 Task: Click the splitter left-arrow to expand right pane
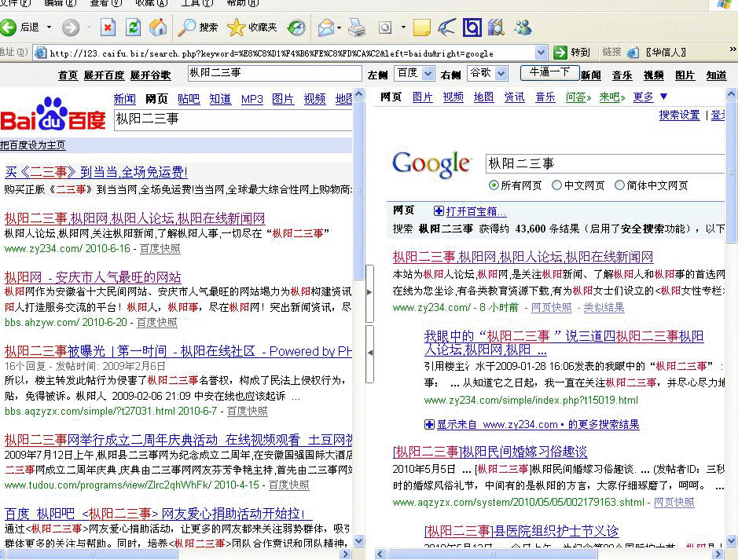pos(369,353)
